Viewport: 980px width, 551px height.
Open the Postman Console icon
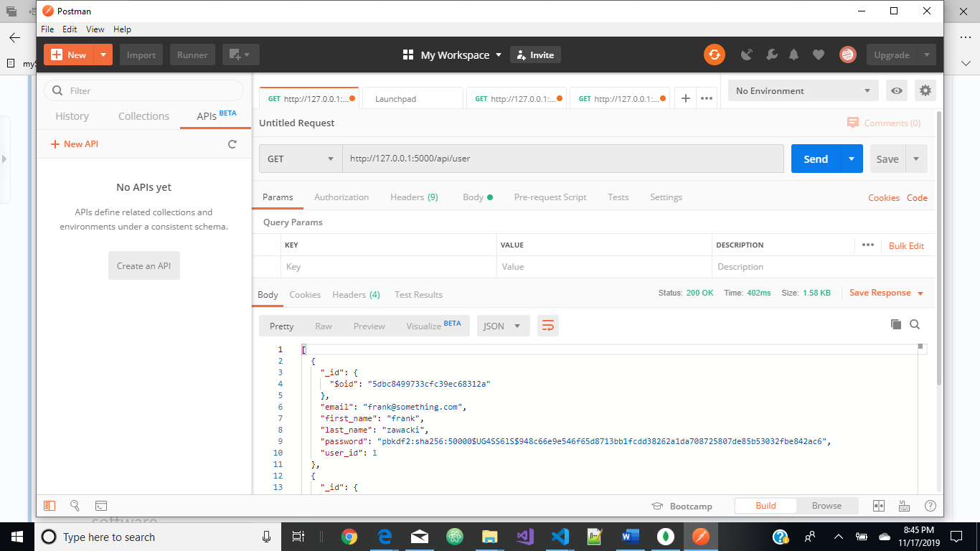(x=101, y=506)
